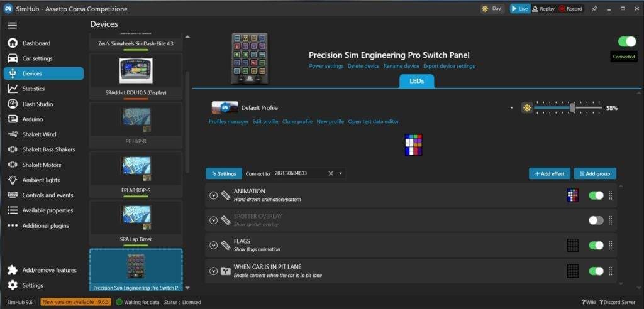Open the Default Profile dropdown arrow

tap(512, 108)
